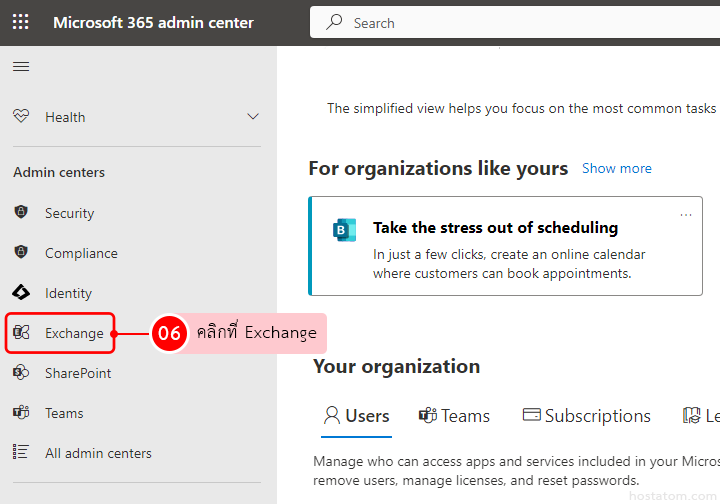Collapse navigation with the hamburger menu icon
The height and width of the screenshot is (504, 720).
click(x=21, y=67)
